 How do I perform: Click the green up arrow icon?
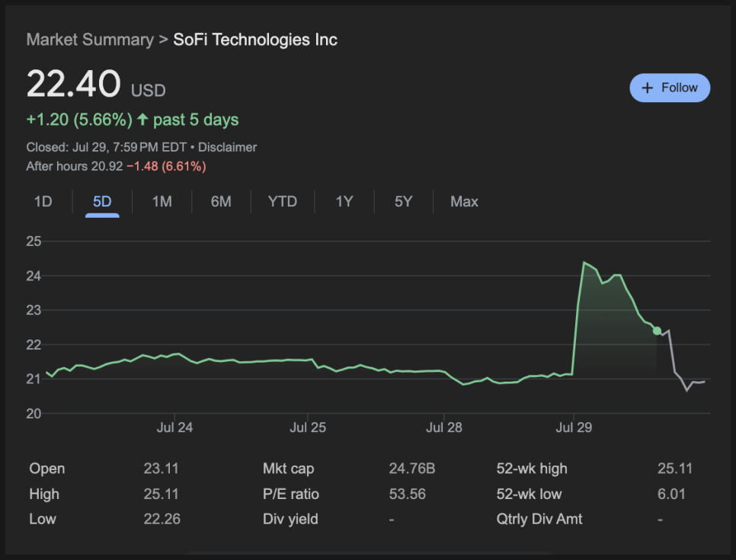click(x=142, y=119)
